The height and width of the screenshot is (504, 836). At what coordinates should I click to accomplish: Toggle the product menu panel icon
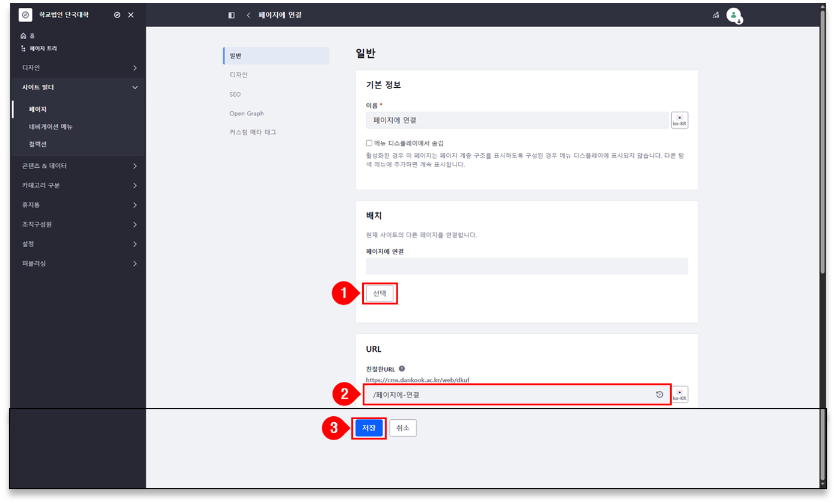point(232,15)
